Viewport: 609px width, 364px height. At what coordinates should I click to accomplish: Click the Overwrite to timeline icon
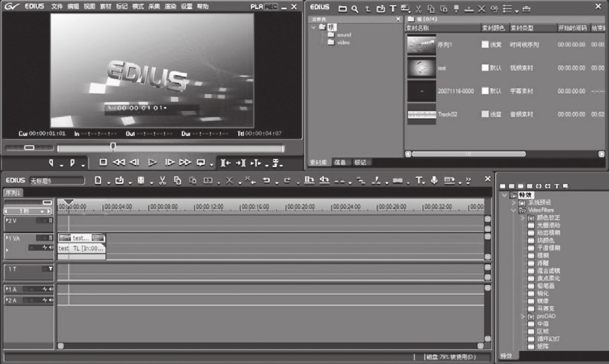point(241,163)
